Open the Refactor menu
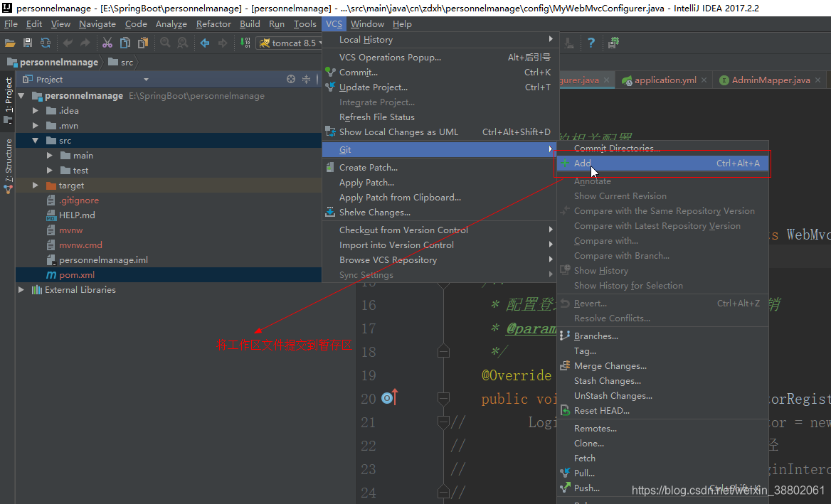This screenshot has height=504, width=831. tap(213, 24)
